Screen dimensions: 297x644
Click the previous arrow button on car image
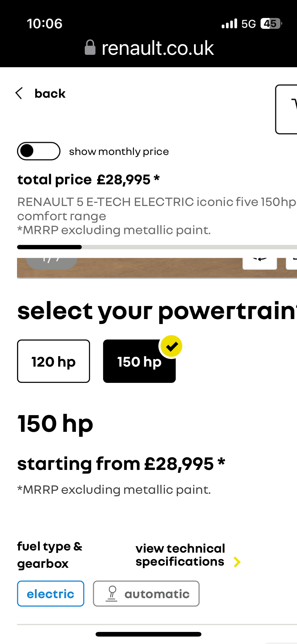[259, 263]
